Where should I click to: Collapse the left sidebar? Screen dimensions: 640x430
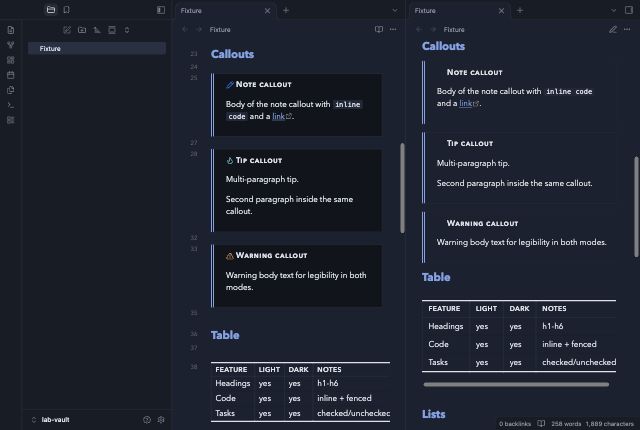coord(161,10)
